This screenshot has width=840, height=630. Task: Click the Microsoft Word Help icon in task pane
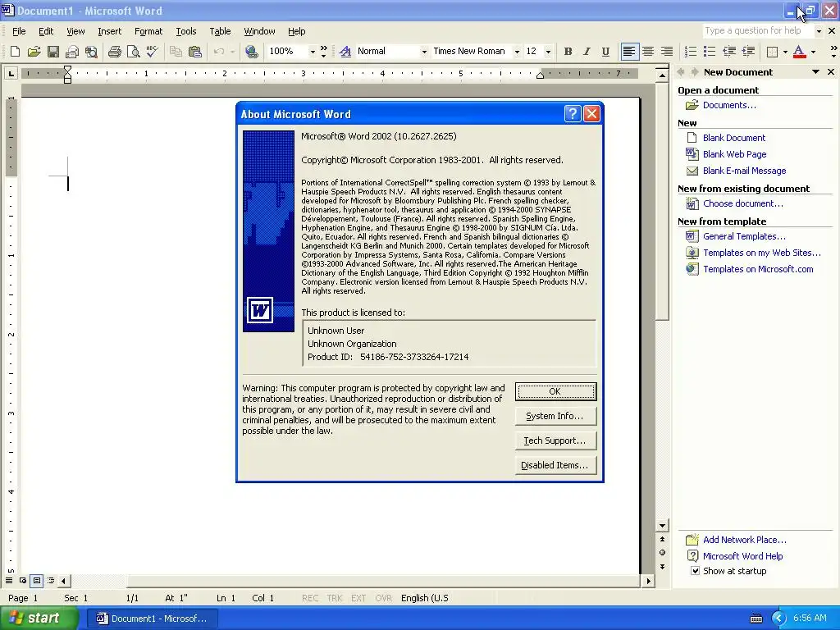(x=692, y=556)
